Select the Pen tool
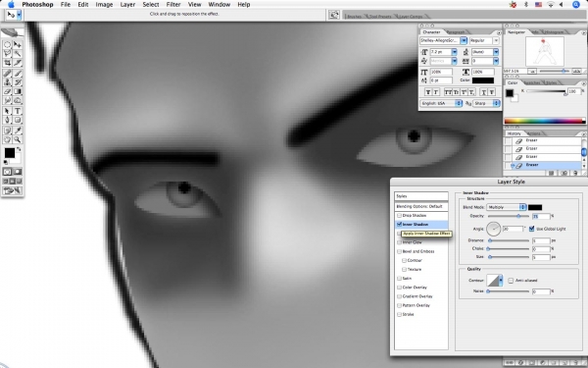This screenshot has width=588, height=368. coord(7,120)
